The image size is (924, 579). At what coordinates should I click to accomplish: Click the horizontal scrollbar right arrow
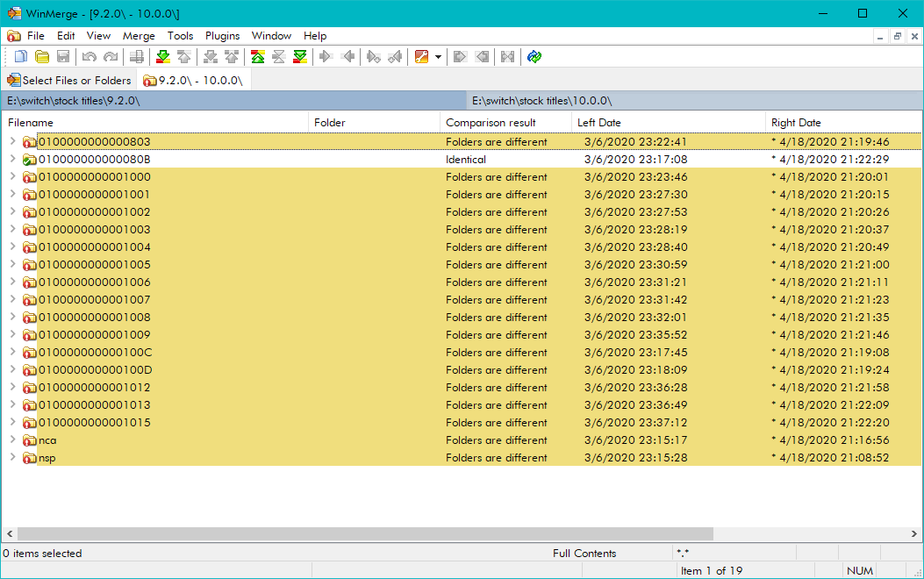point(914,533)
